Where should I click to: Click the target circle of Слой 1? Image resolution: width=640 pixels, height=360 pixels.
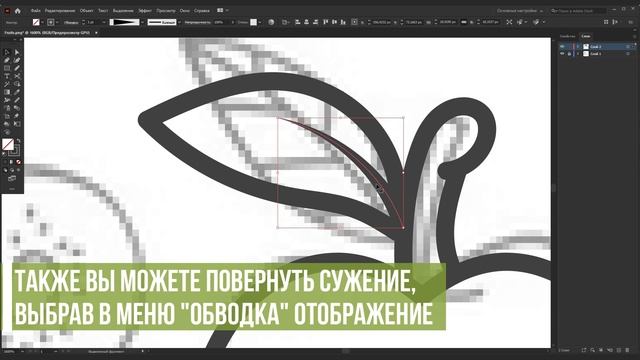pos(628,53)
